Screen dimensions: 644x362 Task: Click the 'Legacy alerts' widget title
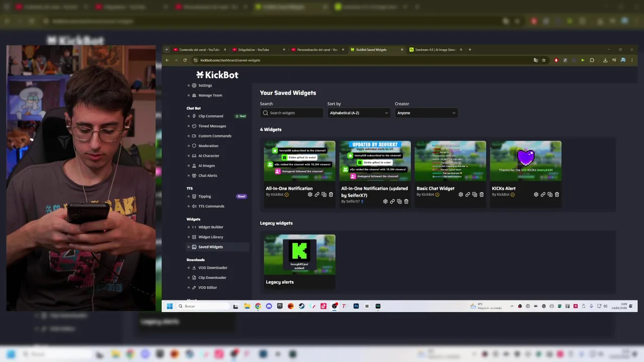point(280,282)
